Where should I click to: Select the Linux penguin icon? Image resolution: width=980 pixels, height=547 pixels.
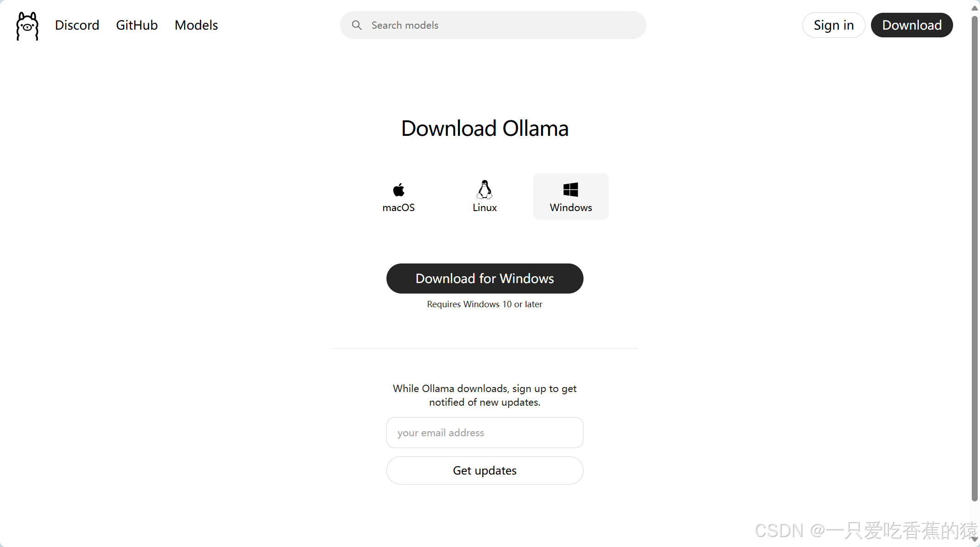tap(485, 190)
